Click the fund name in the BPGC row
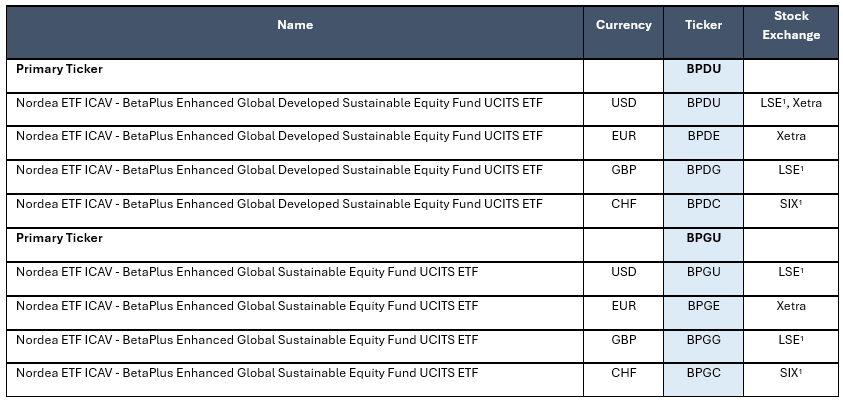The width and height of the screenshot is (843, 405). [247, 374]
